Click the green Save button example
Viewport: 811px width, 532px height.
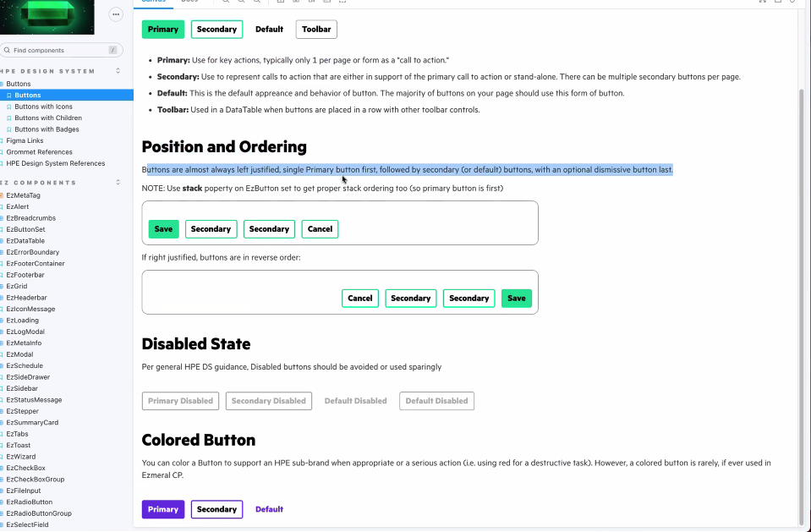(x=163, y=228)
